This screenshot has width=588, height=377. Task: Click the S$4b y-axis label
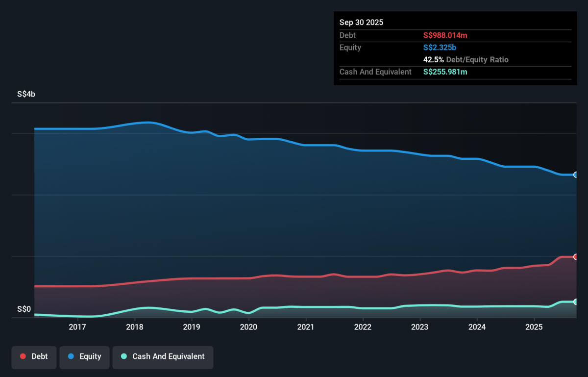(26, 94)
